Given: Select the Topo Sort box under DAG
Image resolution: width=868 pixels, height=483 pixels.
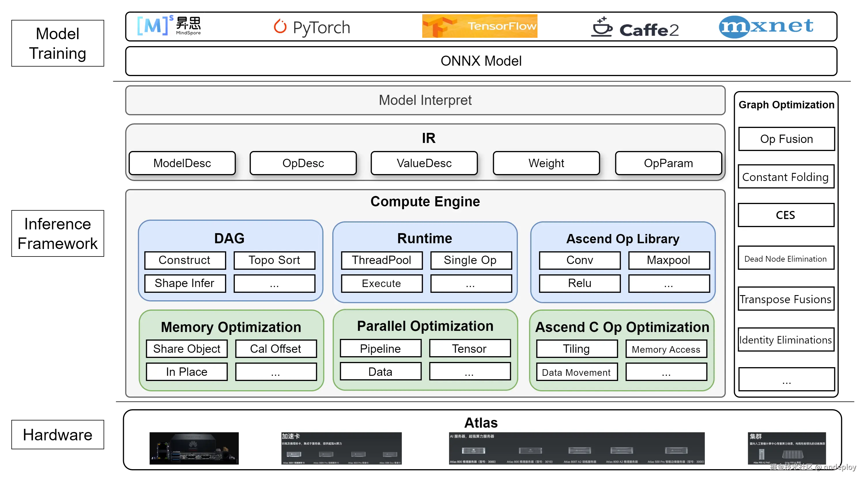Looking at the screenshot, I should tap(274, 260).
